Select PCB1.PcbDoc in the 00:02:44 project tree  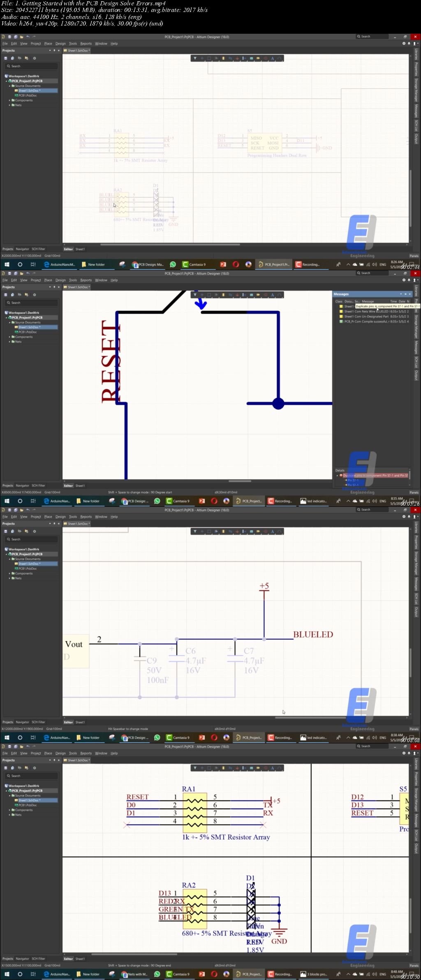pos(28,95)
